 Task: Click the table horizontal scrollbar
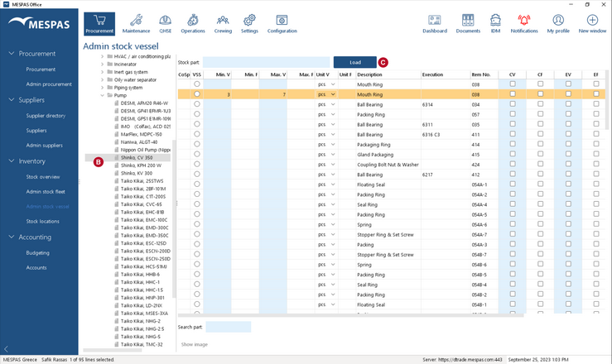point(350,315)
